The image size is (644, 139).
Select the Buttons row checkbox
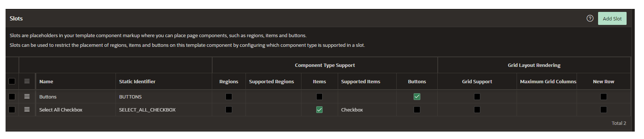12,96
